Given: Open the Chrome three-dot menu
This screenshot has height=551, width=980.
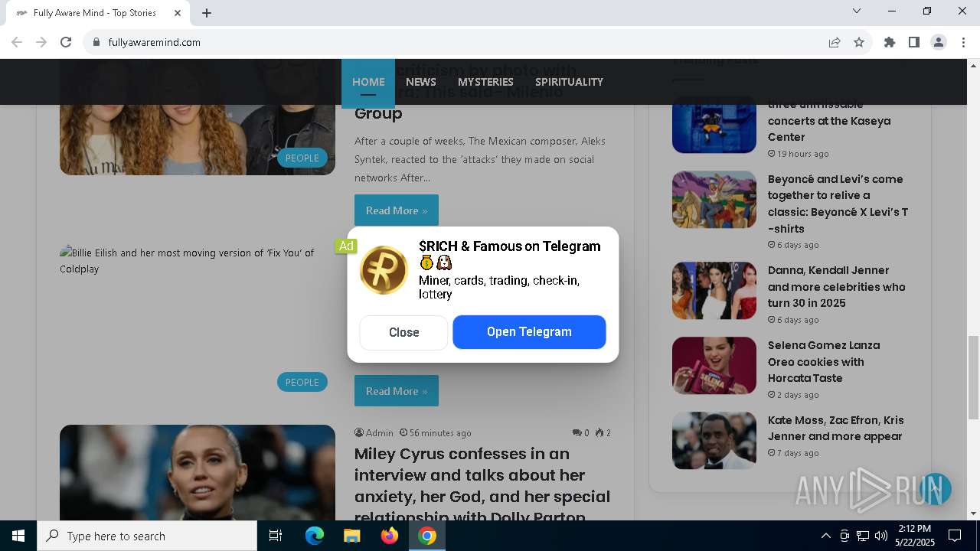Looking at the screenshot, I should coord(963,42).
